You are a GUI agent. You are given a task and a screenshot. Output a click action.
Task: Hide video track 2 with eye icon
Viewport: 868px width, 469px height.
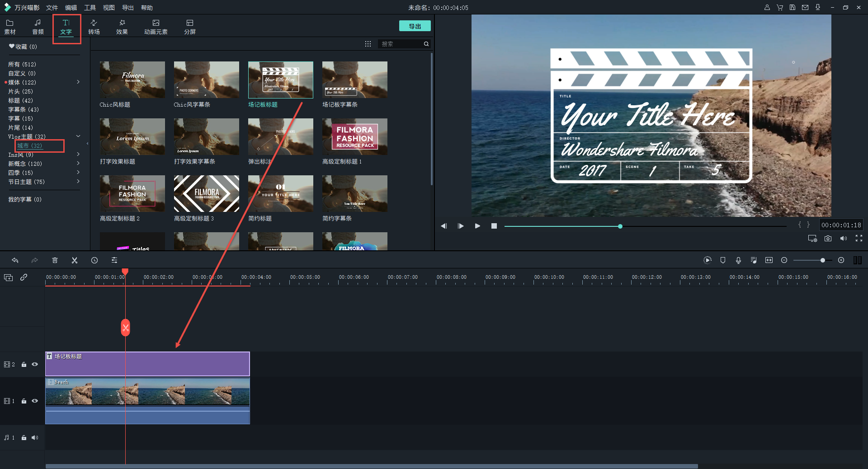[35, 364]
